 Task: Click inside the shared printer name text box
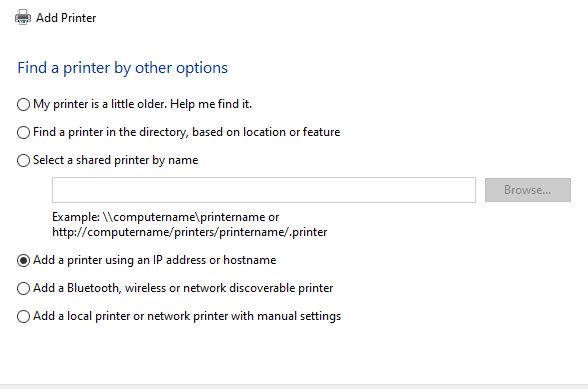click(264, 190)
